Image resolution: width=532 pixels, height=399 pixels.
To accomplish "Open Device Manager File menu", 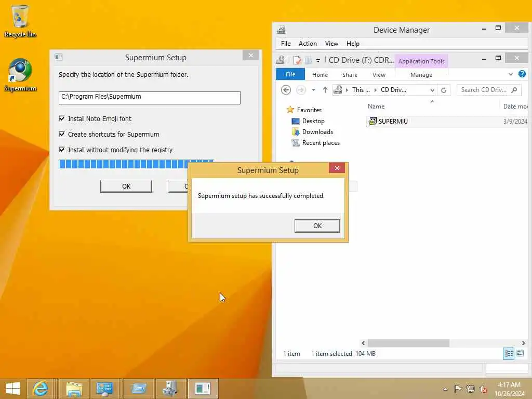I will (286, 44).
